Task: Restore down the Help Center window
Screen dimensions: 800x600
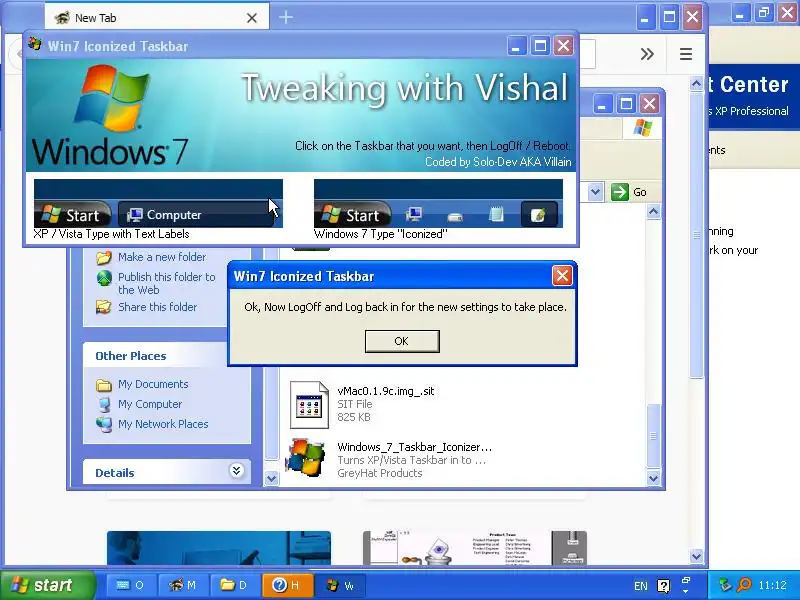Action: [x=764, y=13]
